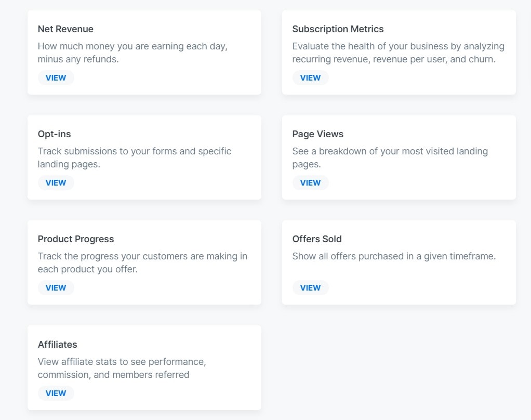Viewport: 531px width, 420px height.
Task: Open the Subscription Metrics report via VIEW
Action: pyautogui.click(x=310, y=78)
